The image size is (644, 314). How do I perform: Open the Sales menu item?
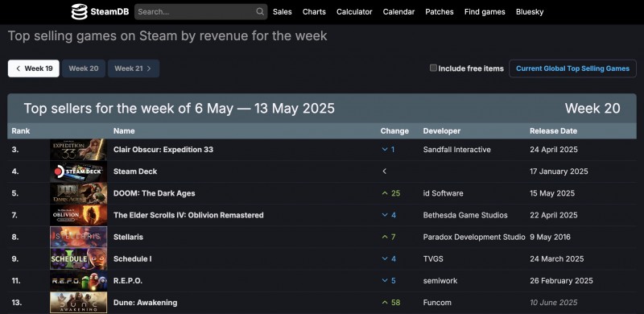(x=283, y=12)
